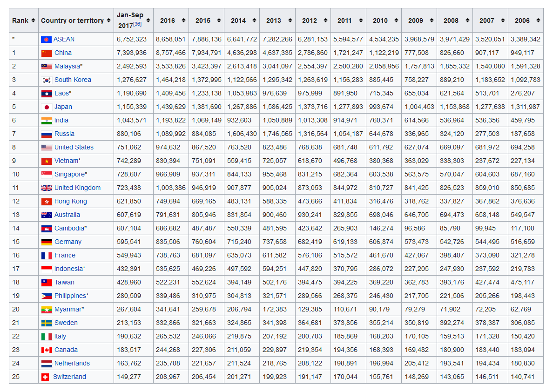This screenshot has height=392, width=553.
Task: Sort table by Rank column arrows
Action: (x=33, y=20)
